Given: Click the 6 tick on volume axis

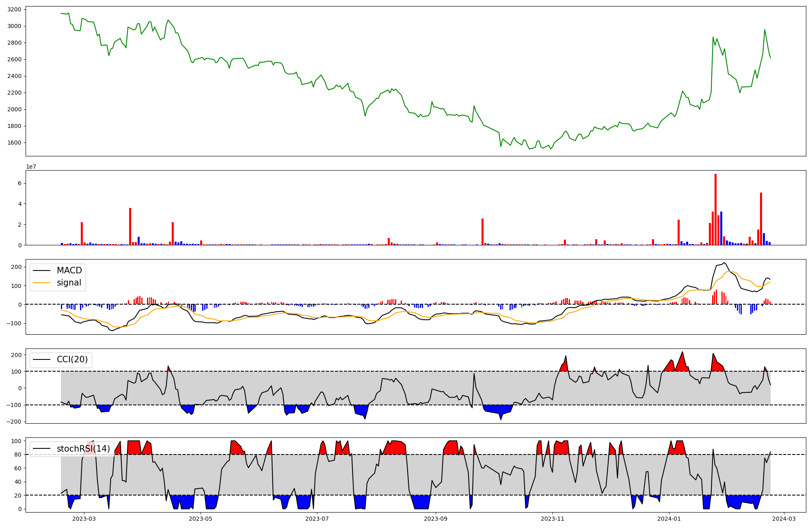Looking at the screenshot, I should click(20, 184).
